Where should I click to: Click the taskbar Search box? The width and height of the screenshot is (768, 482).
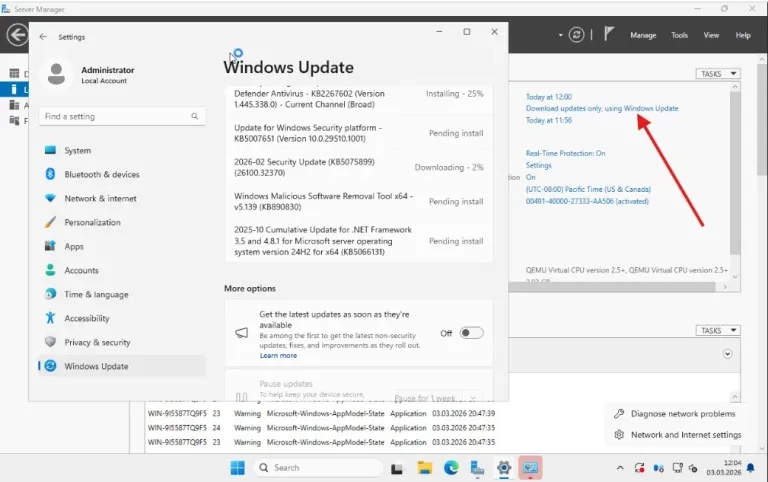[x=318, y=468]
